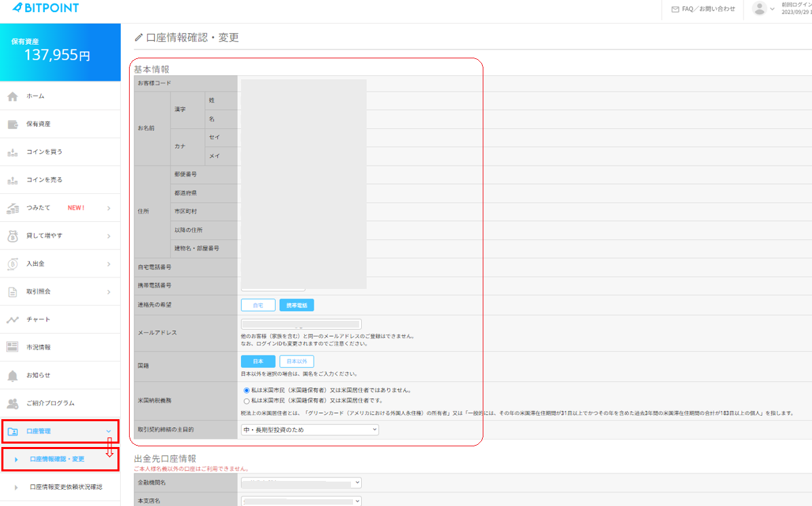Click the お知らせ bell icon
The height and width of the screenshot is (506, 812).
pyautogui.click(x=12, y=376)
